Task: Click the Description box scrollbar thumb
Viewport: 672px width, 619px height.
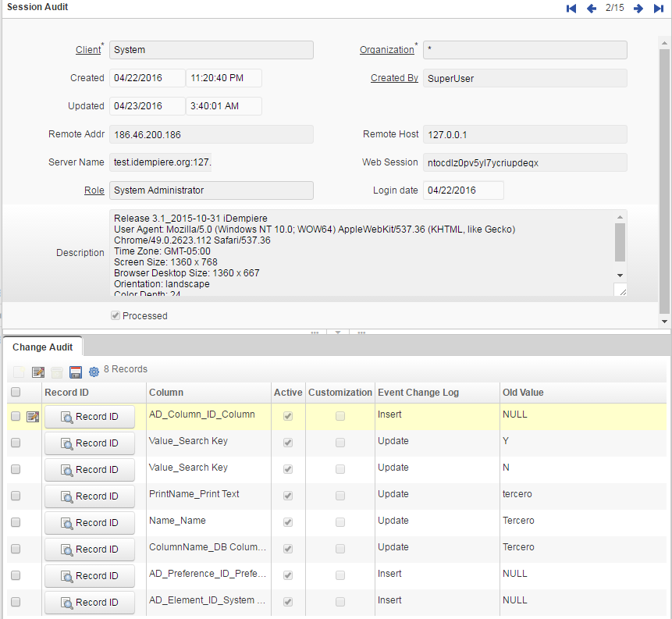Action: point(620,242)
